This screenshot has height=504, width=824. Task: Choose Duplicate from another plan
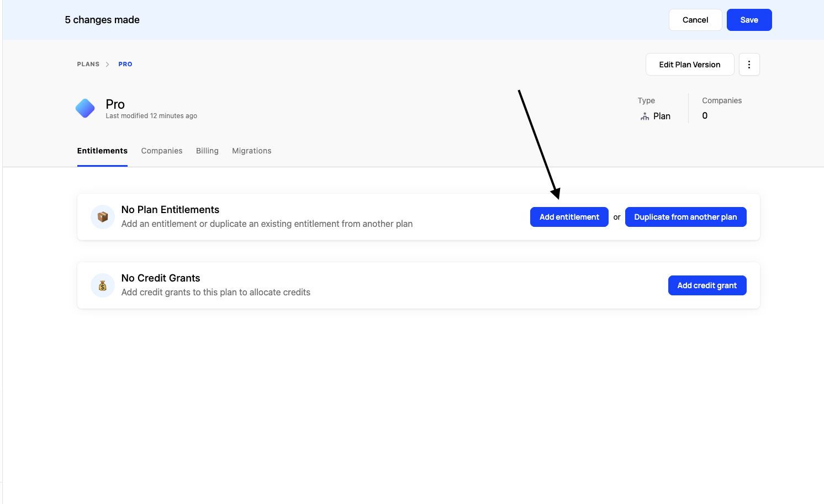click(685, 217)
